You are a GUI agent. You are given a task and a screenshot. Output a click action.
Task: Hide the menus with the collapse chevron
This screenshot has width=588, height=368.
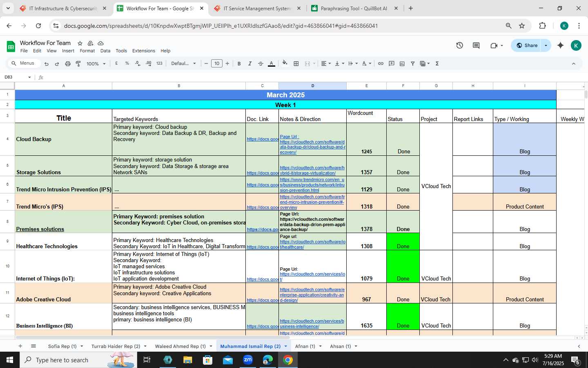click(573, 63)
